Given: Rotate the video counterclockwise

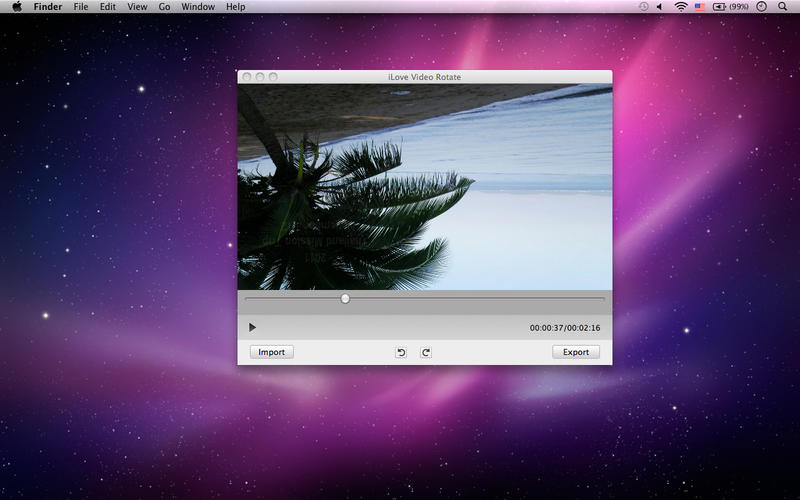Looking at the screenshot, I should pos(401,352).
